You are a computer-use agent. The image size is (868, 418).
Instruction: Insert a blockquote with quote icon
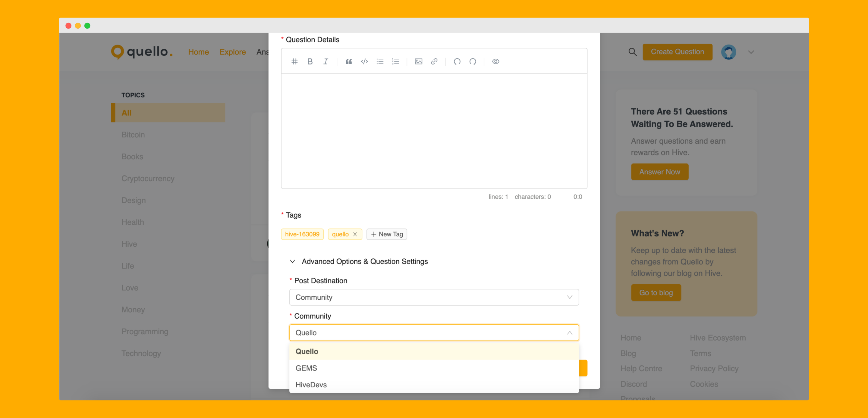348,61
